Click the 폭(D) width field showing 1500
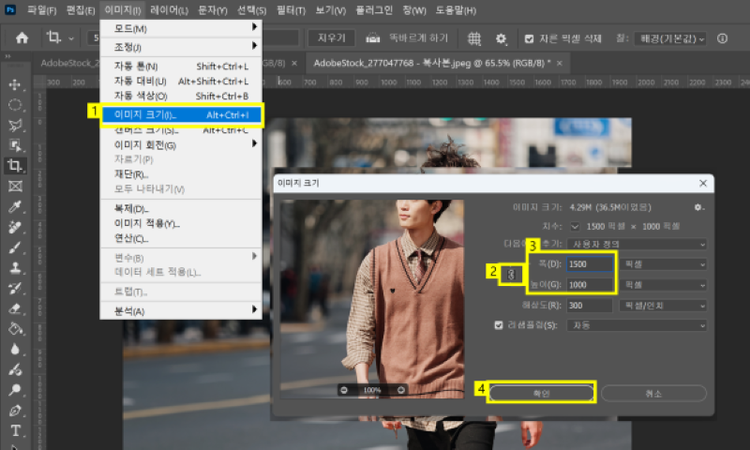 pyautogui.click(x=589, y=264)
